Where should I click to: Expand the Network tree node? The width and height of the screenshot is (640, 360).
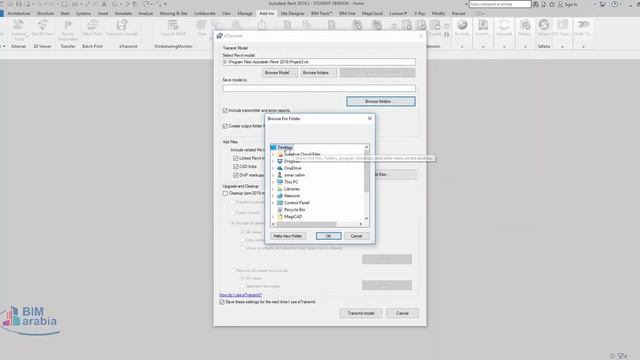(x=273, y=196)
